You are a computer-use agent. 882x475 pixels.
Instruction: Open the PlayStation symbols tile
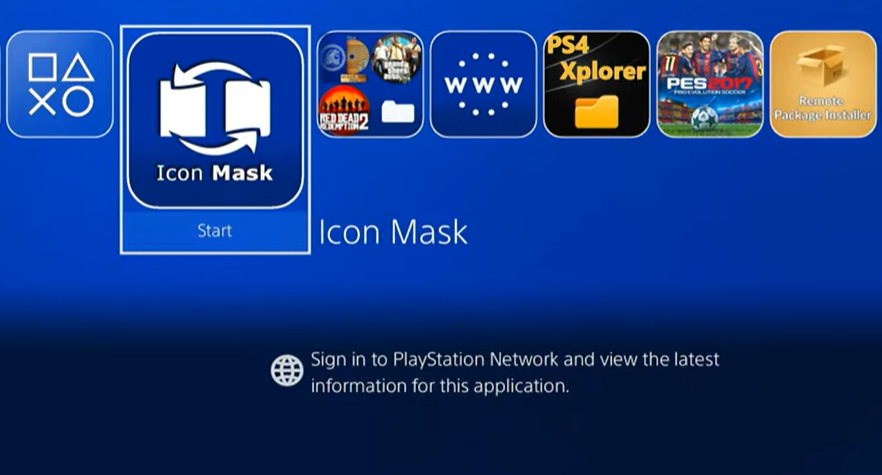pyautogui.click(x=60, y=84)
